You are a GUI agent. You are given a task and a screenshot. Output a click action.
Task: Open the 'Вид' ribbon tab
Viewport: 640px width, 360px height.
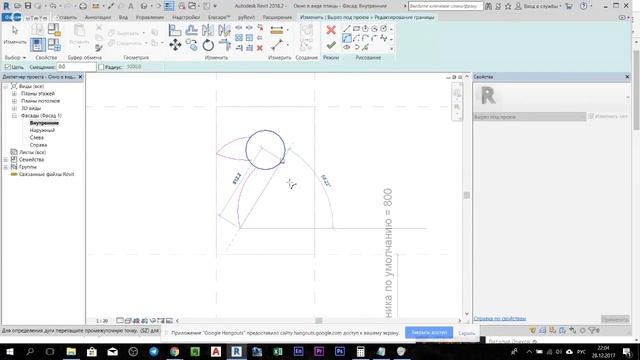point(123,18)
